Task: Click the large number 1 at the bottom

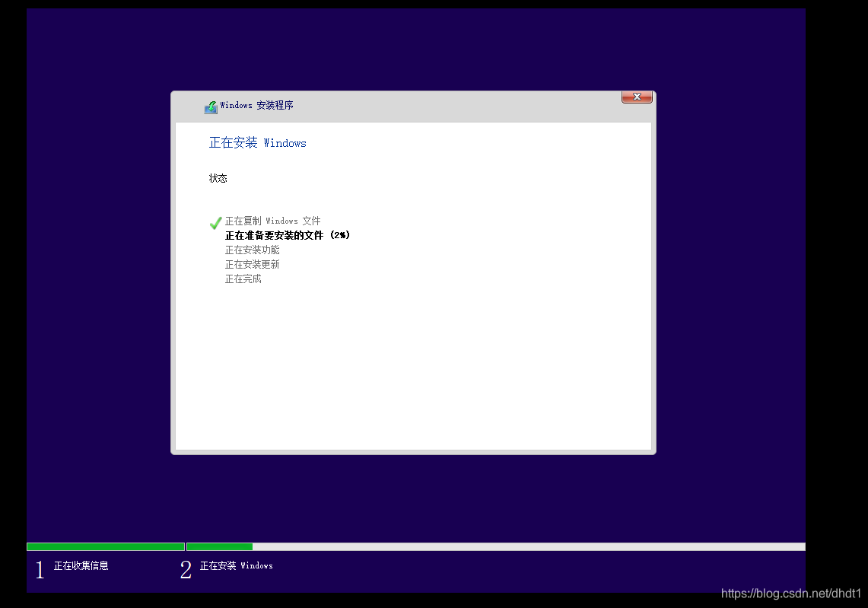Action: [40, 569]
